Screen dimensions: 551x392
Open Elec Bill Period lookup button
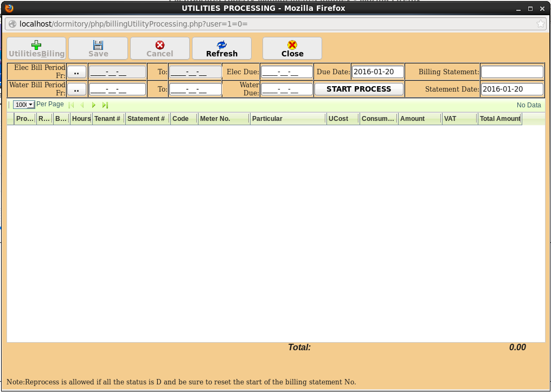click(x=76, y=72)
